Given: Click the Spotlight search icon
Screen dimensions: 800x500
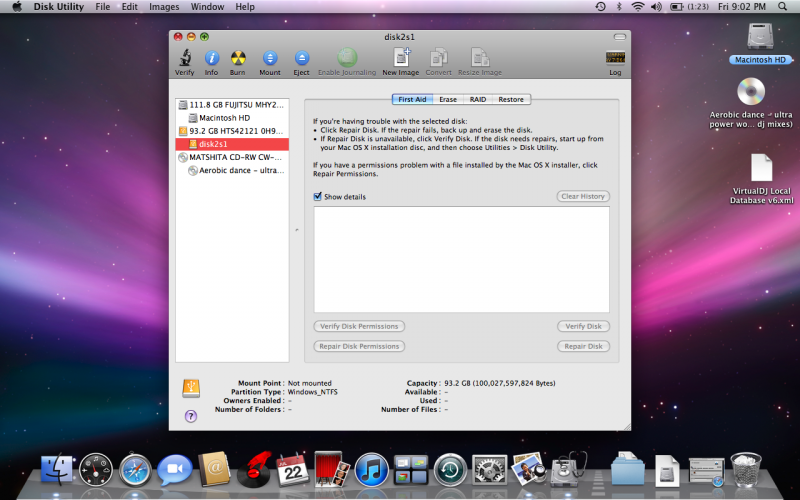Looking at the screenshot, I should 783,7.
